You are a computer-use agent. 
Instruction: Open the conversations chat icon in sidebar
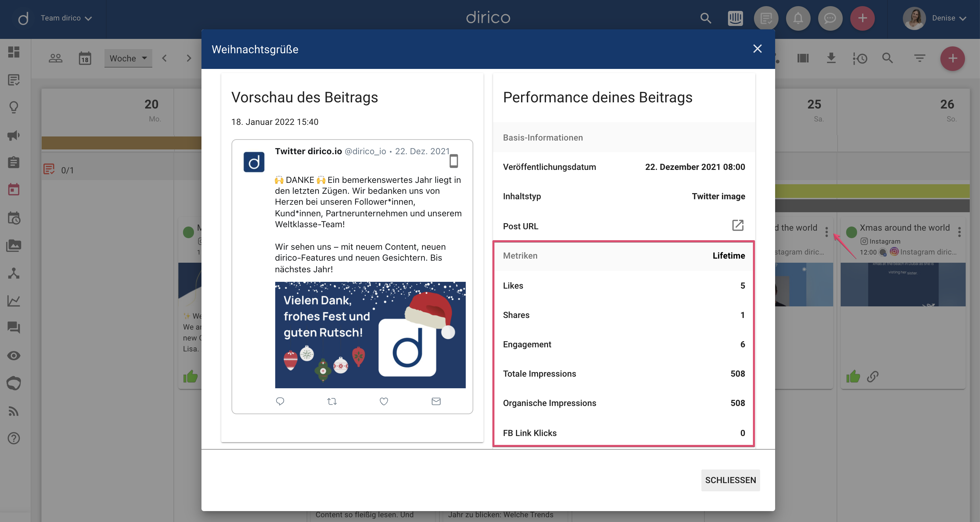point(14,327)
